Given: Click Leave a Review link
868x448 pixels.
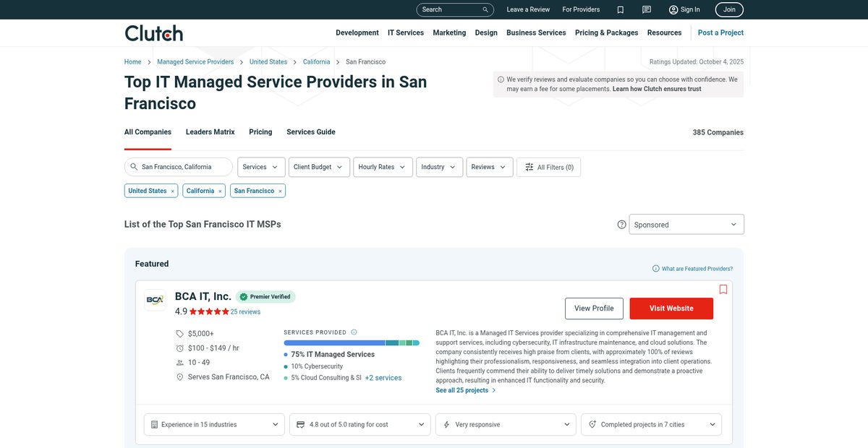Looking at the screenshot, I should pyautogui.click(x=528, y=9).
